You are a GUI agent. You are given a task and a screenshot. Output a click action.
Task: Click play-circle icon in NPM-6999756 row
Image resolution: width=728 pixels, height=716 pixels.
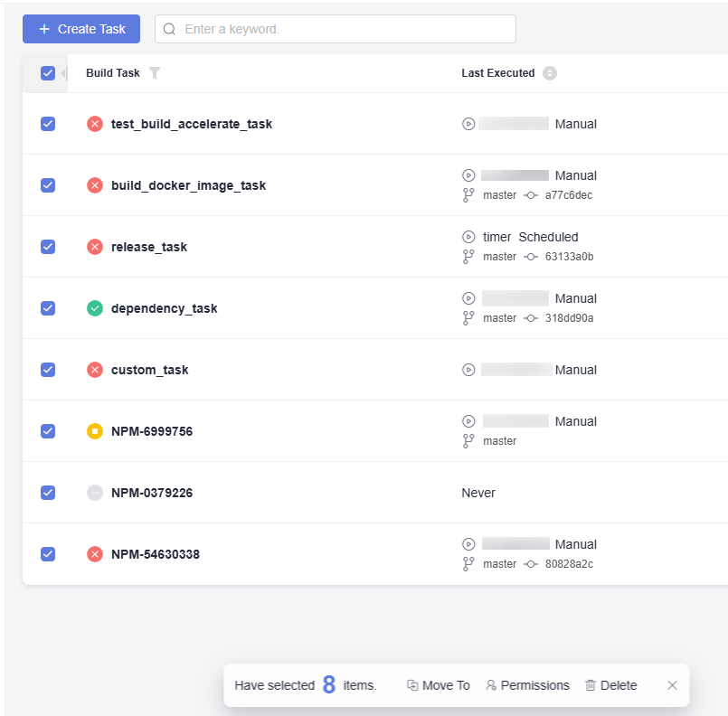pos(468,421)
